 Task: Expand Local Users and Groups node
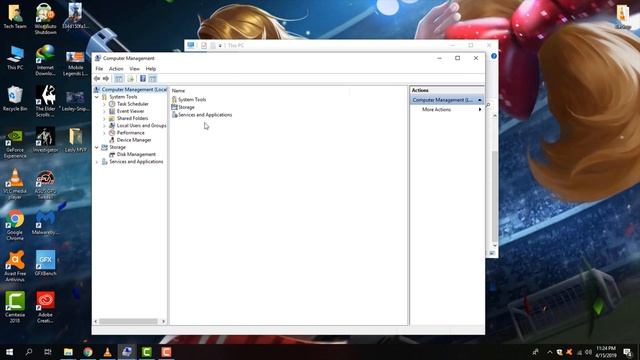click(x=104, y=126)
